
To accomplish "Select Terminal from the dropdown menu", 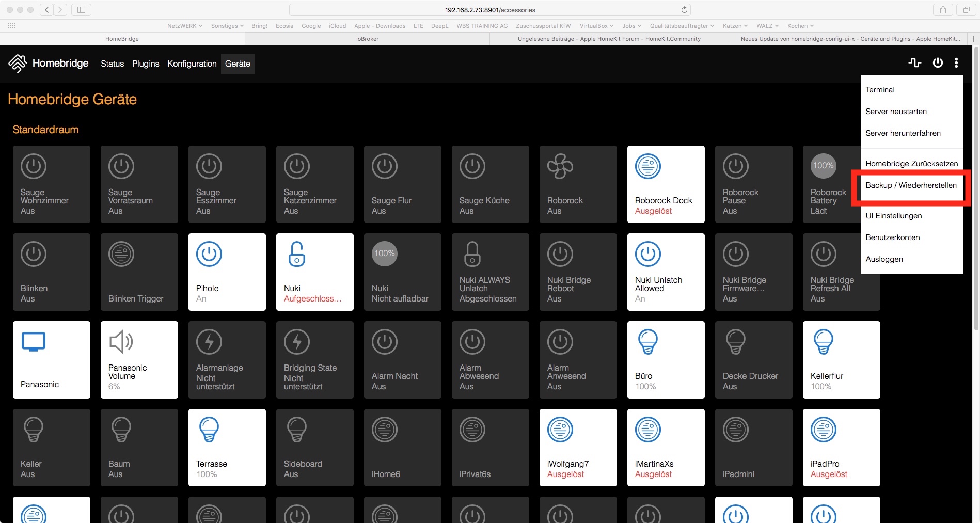I will (x=912, y=90).
